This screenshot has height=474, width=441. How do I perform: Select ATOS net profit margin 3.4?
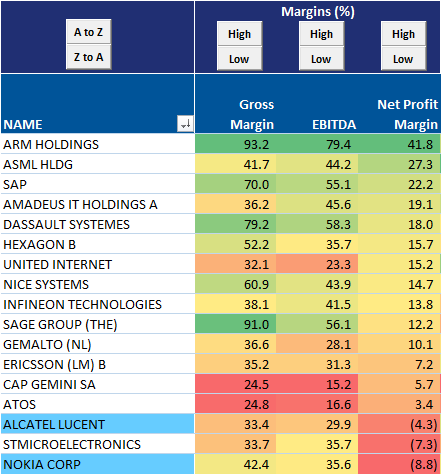coord(399,404)
